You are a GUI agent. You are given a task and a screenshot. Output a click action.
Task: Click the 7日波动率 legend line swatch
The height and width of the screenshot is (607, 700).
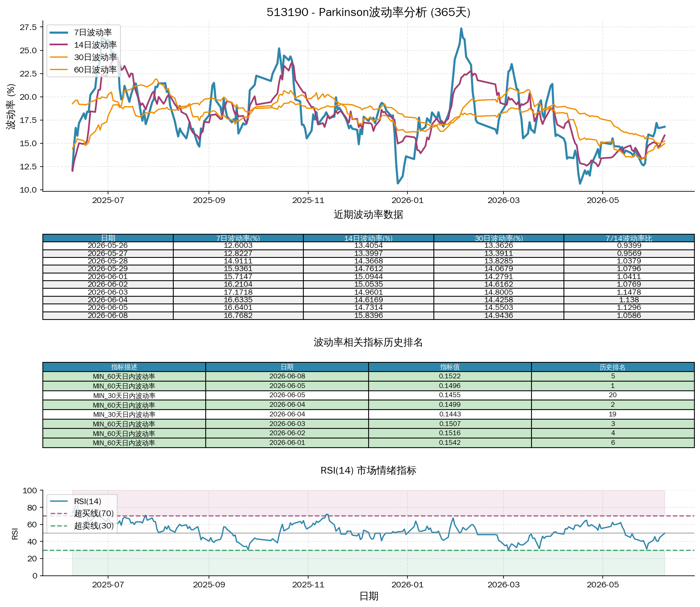click(59, 32)
